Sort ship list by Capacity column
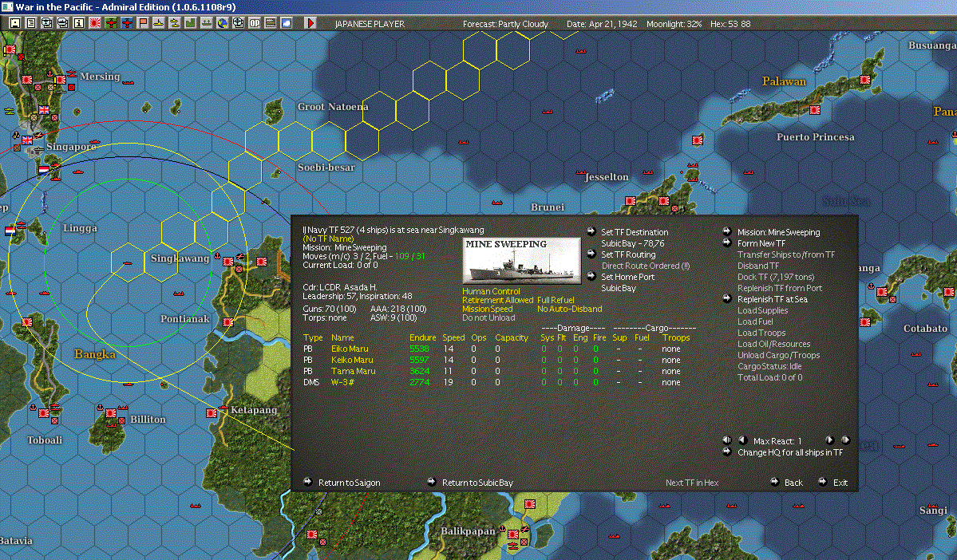Screen dimensions: 957x560 [512, 337]
